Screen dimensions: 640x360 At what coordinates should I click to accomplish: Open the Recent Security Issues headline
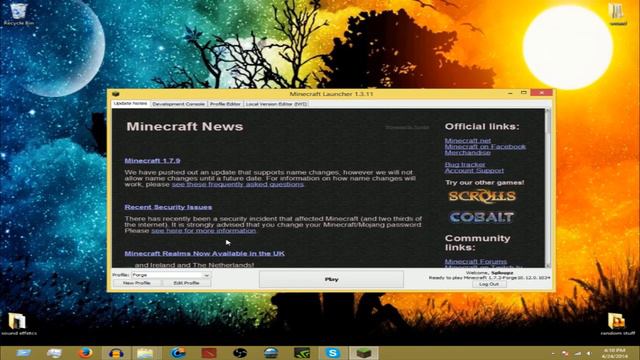168,207
